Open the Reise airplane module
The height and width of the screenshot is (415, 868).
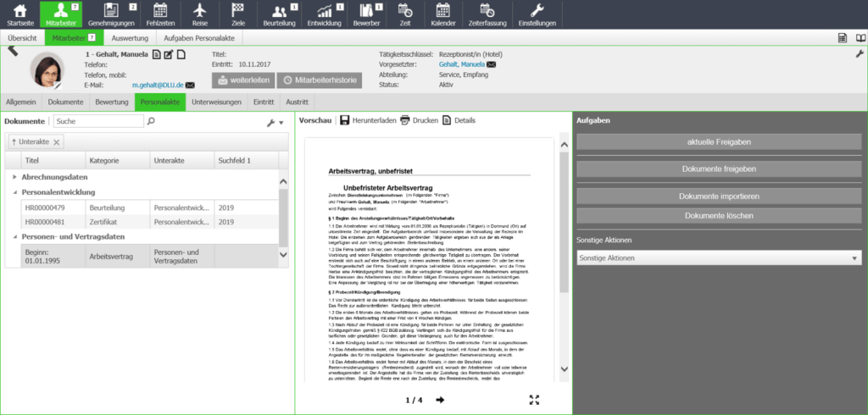point(200,14)
